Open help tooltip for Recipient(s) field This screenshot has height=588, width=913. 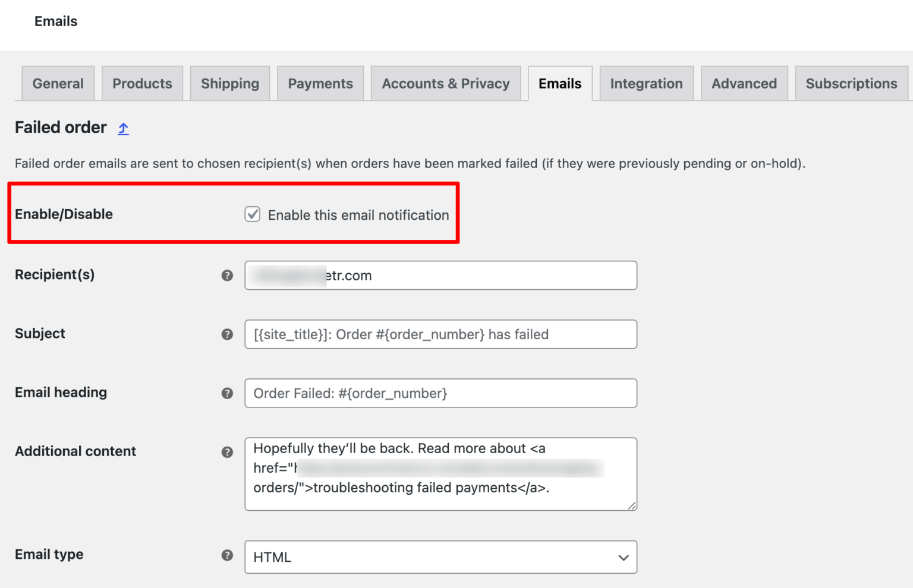coord(227,275)
